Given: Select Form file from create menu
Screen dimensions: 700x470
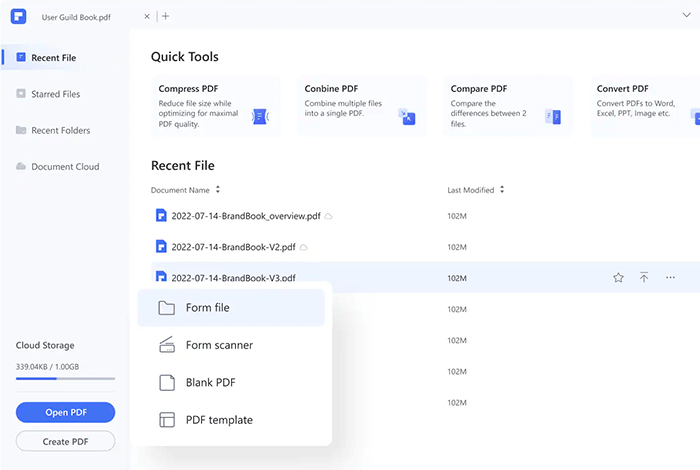Looking at the screenshot, I should pyautogui.click(x=231, y=308).
